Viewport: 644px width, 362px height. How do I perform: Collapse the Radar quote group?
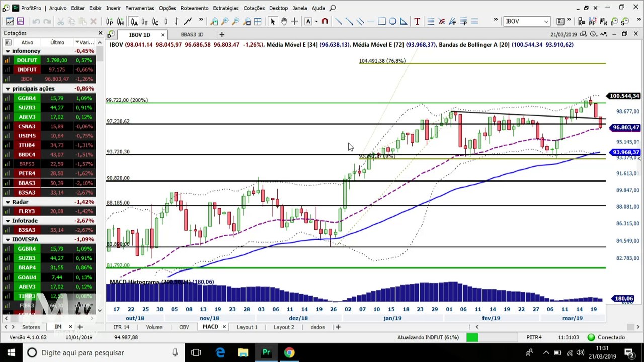tap(8, 202)
